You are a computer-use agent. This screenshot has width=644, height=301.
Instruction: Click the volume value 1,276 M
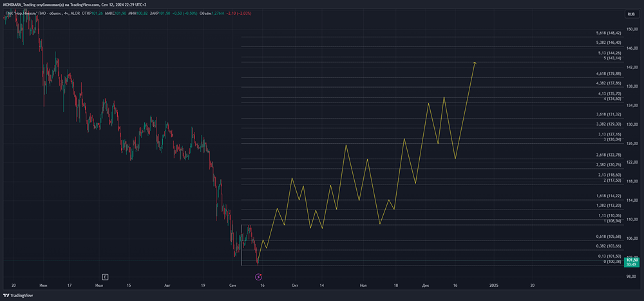(x=218, y=13)
